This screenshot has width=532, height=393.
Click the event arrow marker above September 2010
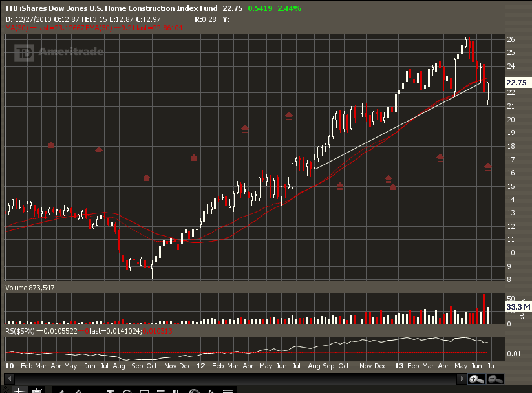point(147,178)
